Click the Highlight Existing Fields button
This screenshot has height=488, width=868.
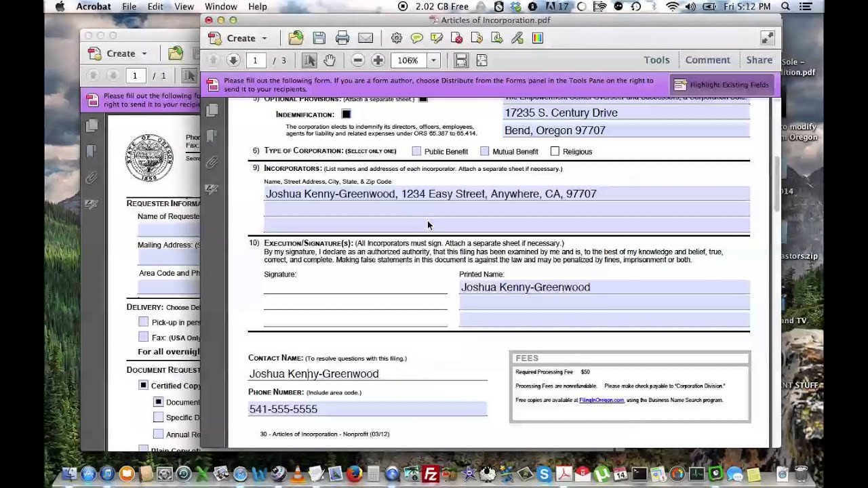tap(722, 85)
